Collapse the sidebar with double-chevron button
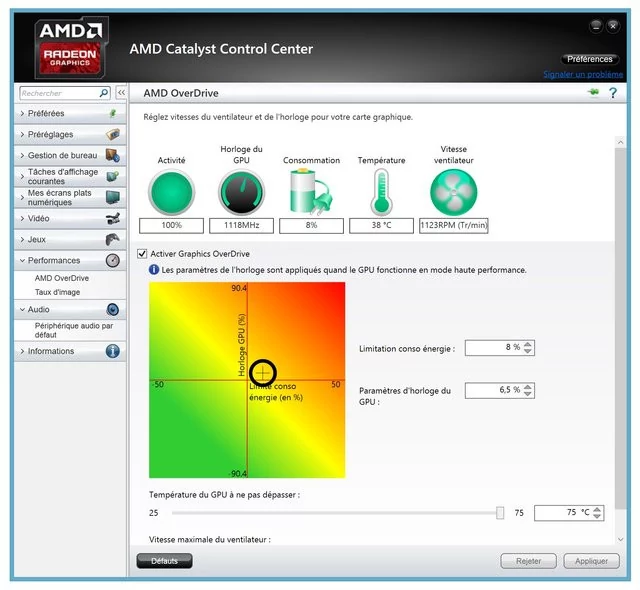This screenshot has width=640, height=590. pyautogui.click(x=121, y=93)
